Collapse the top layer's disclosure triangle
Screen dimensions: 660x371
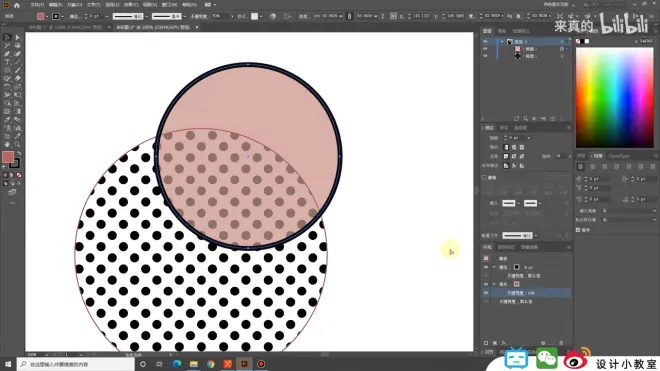[502, 42]
